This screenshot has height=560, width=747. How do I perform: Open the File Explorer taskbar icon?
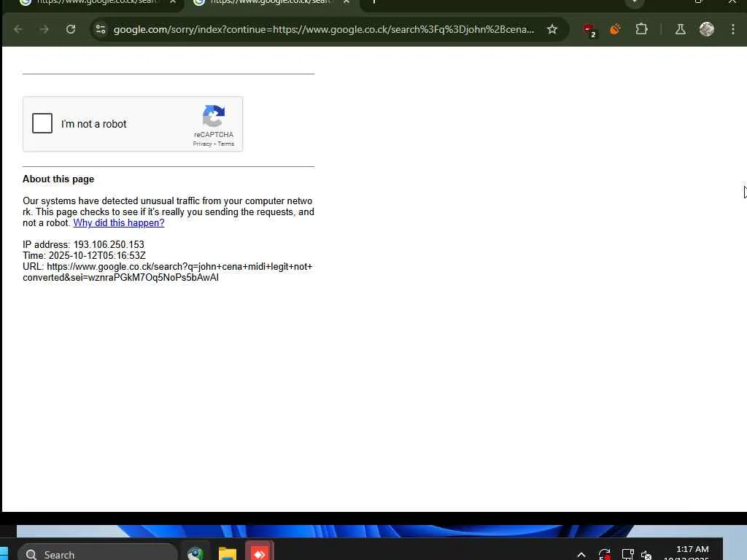[x=228, y=553]
